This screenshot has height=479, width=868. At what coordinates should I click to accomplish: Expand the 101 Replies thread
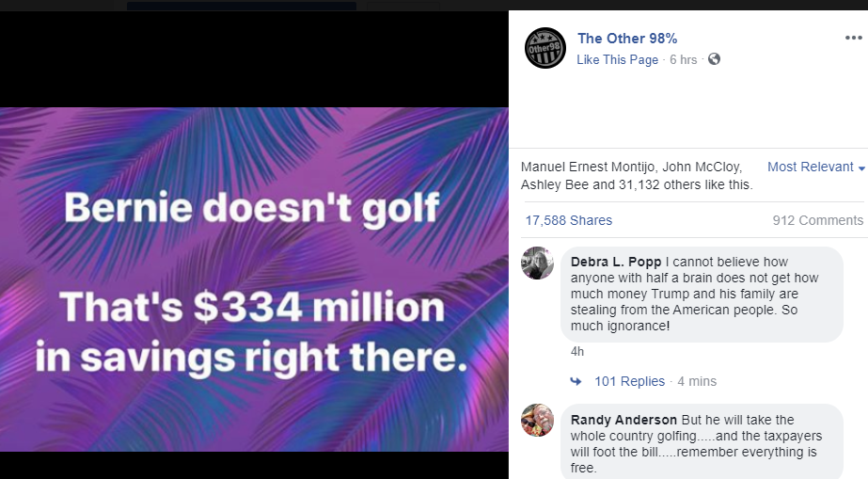(629, 381)
